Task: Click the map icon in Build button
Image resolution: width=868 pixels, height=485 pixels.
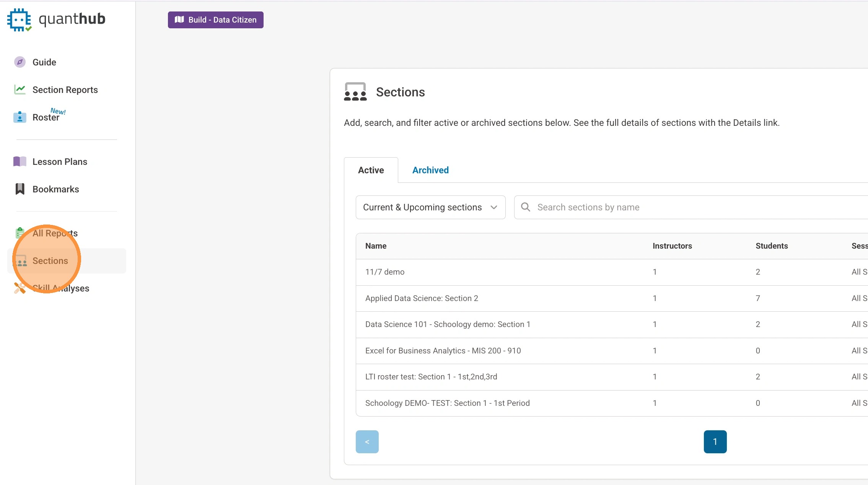Action: [179, 20]
